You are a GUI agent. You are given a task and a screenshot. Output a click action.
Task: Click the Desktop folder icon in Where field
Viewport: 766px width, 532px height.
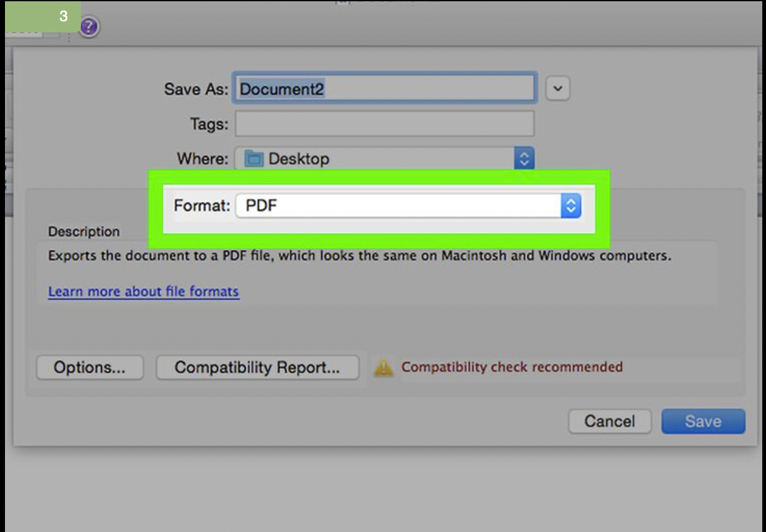coord(253,159)
